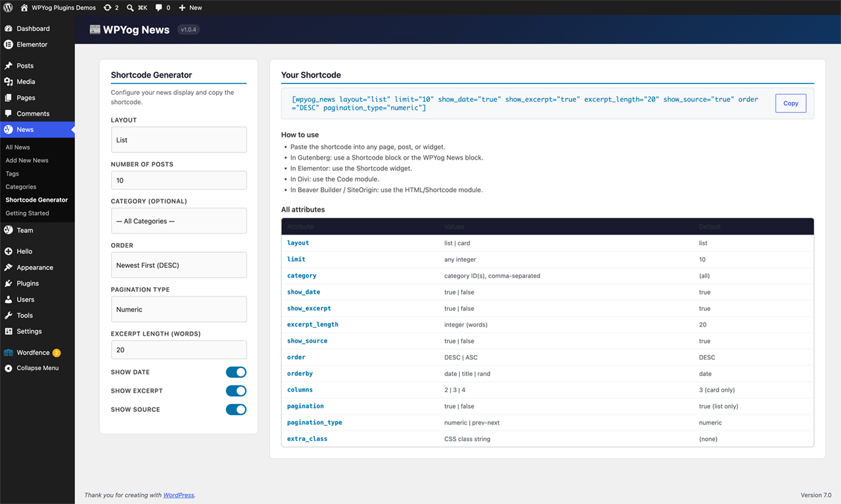Image resolution: width=841 pixels, height=504 pixels.
Task: Click the updates icon showing 2
Action: [107, 8]
